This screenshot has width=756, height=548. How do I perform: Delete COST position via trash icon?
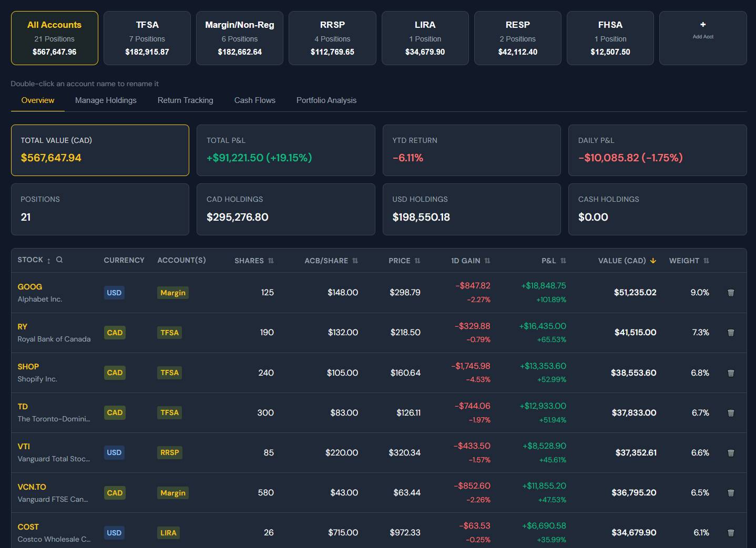730,533
